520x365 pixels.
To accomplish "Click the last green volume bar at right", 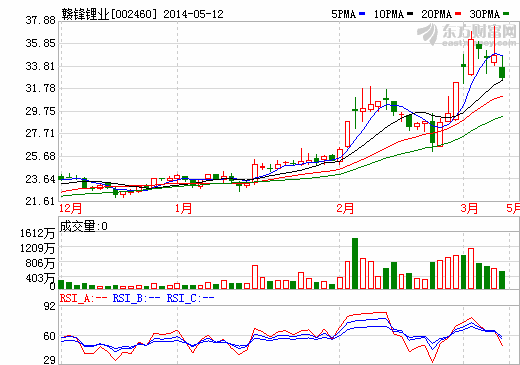I will [502, 280].
